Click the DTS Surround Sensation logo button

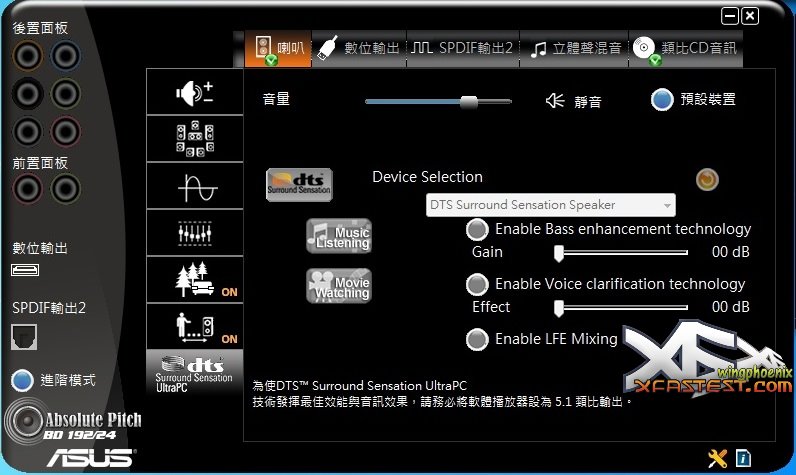299,185
